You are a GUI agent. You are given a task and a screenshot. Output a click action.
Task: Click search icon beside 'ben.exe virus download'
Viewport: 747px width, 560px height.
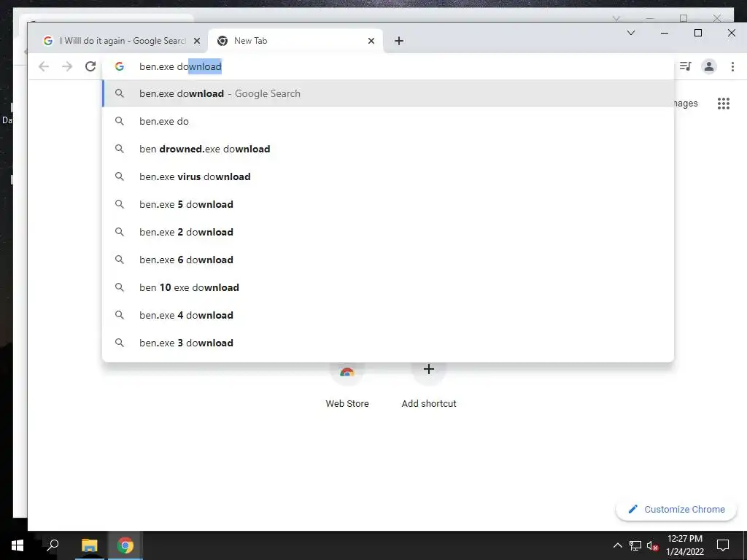120,176
